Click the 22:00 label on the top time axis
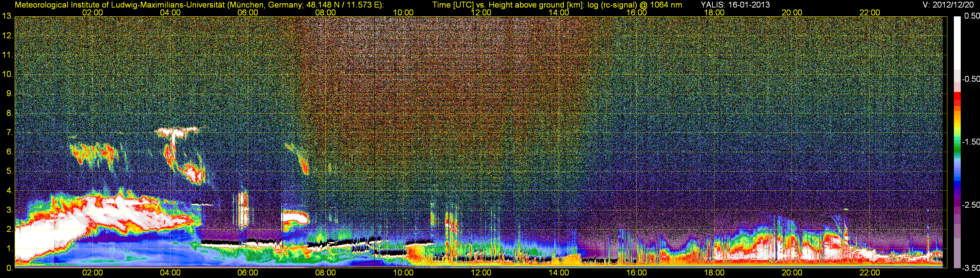The image size is (980, 278). [870, 12]
